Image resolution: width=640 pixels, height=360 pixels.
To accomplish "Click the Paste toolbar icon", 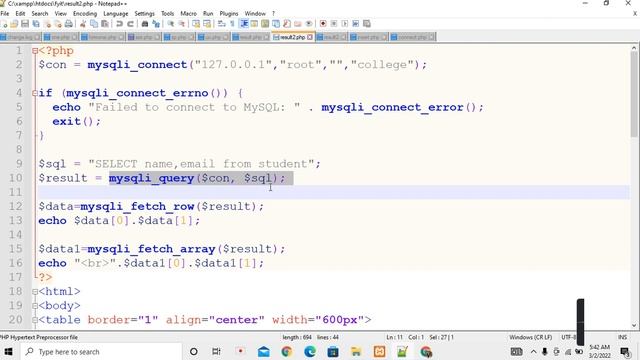I will pyautogui.click(x=105, y=24).
